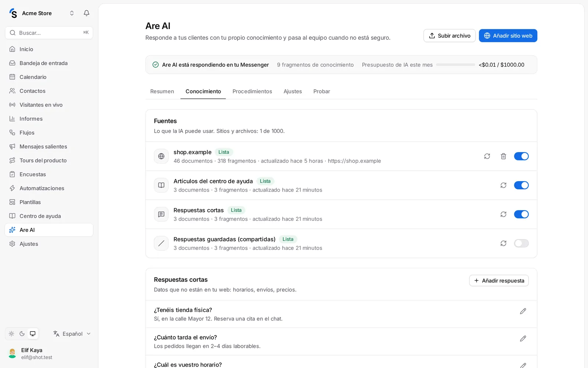588x368 pixels.
Task: Toggle off Artículos del centro de ayuda
Action: pos(521,185)
